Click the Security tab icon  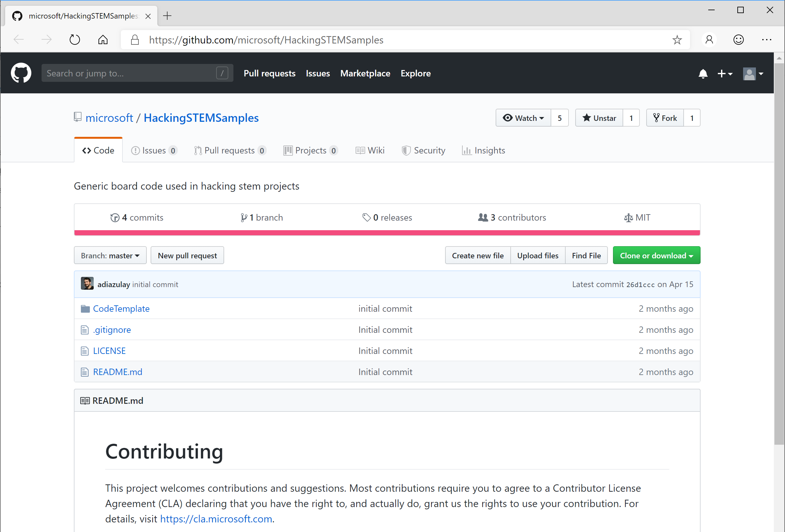tap(404, 150)
